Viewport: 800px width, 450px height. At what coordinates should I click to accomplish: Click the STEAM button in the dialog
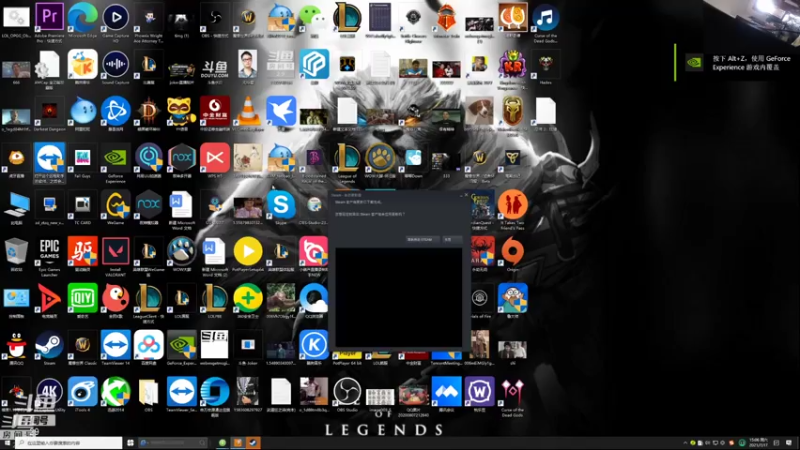click(x=420, y=239)
